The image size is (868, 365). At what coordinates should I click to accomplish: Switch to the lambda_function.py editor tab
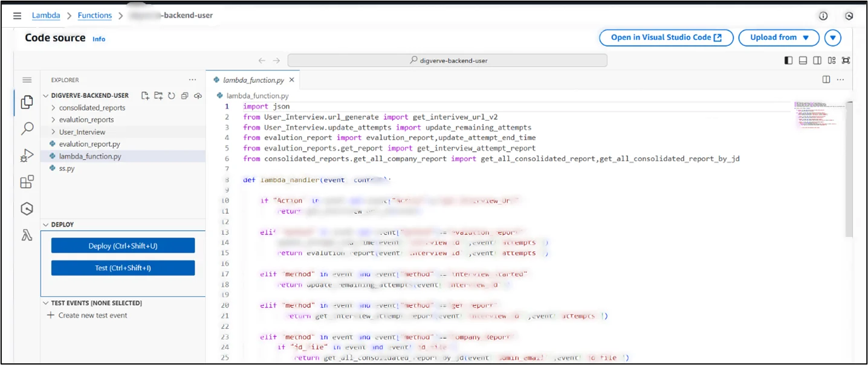[x=253, y=80]
